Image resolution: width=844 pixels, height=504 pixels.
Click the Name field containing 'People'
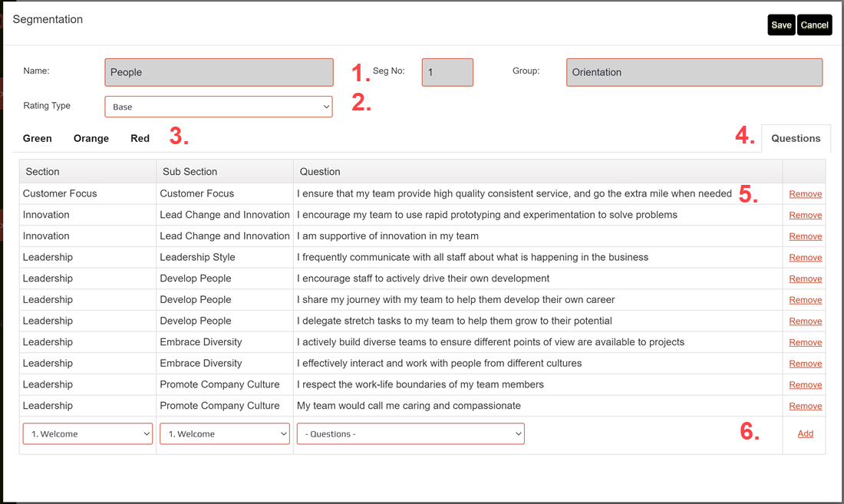[x=219, y=71]
